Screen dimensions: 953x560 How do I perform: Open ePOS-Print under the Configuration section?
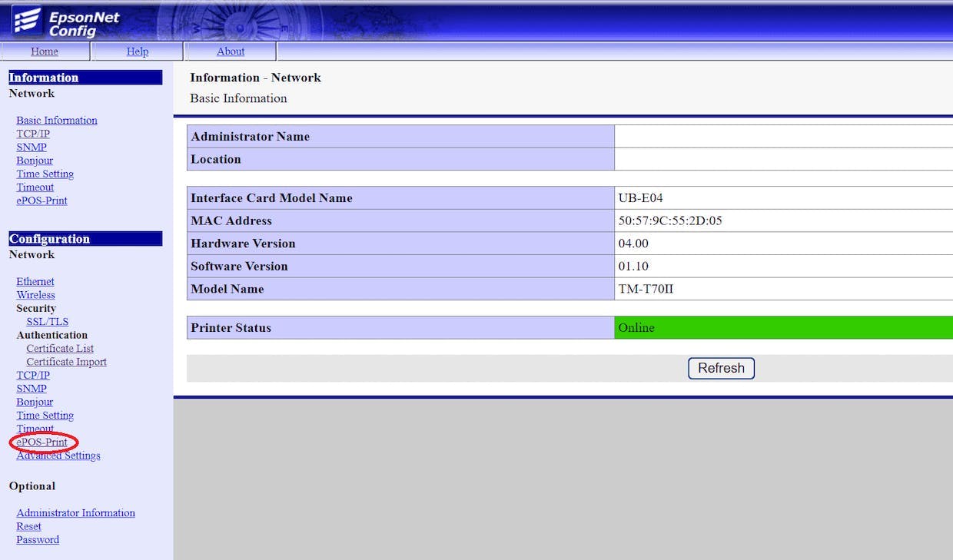coord(42,442)
